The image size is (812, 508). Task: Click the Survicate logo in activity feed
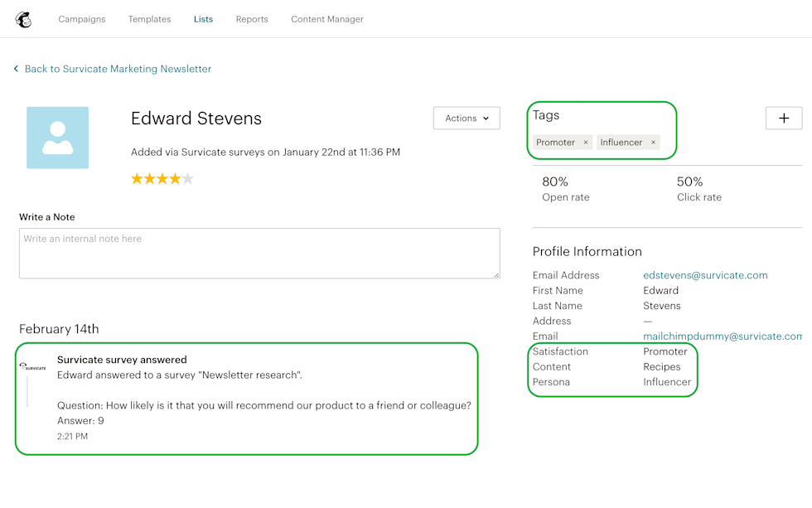tap(33, 367)
